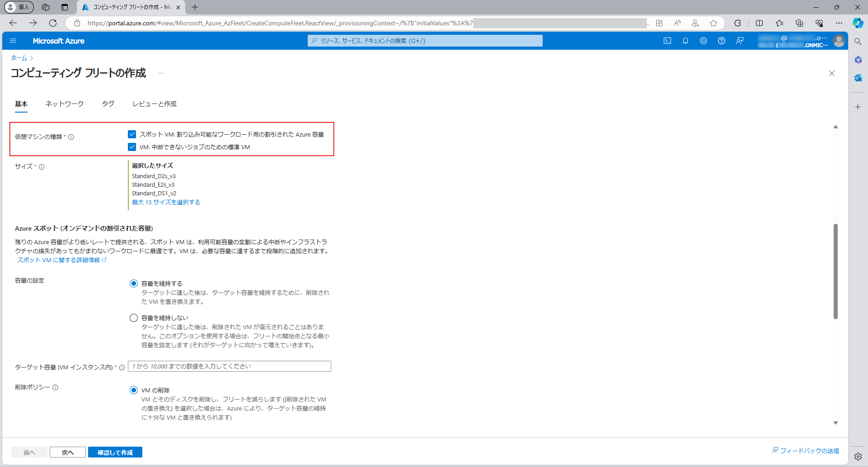The image size is (868, 467).
Task: Open Cloud Shell from the Azure header
Action: pyautogui.click(x=667, y=41)
